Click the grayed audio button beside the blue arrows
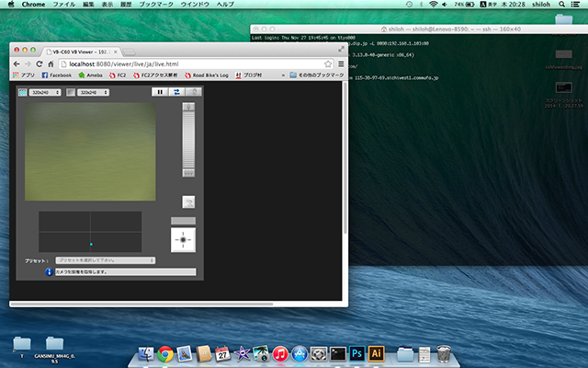 [194, 92]
